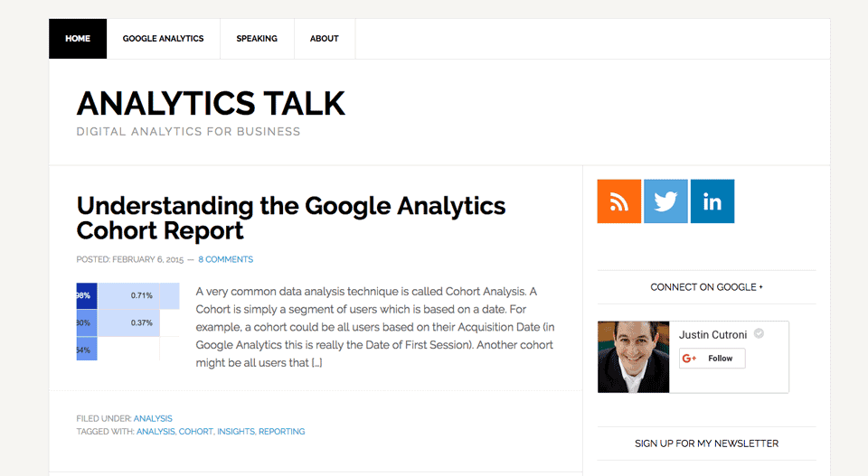
Task: Click the Cohort tag link
Action: point(195,432)
